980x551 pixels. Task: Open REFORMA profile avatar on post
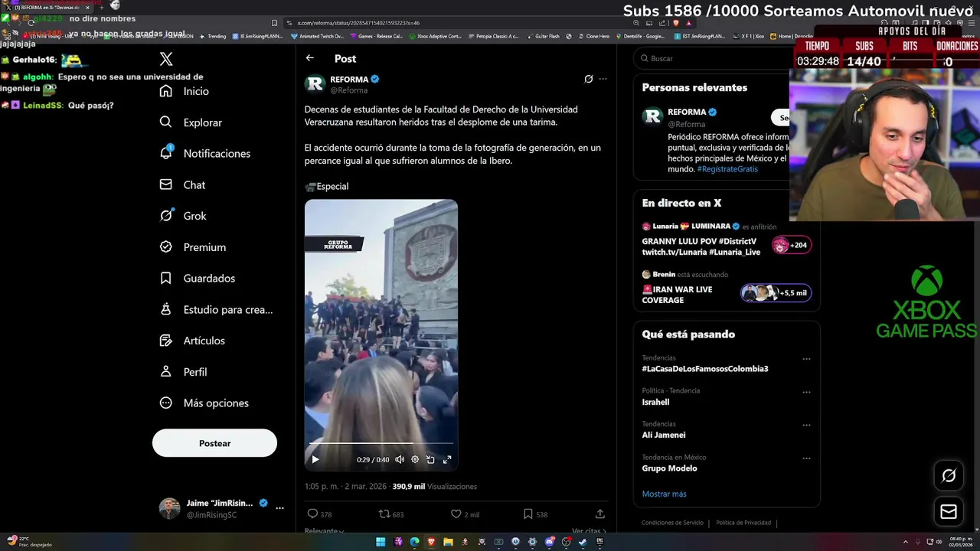315,84
